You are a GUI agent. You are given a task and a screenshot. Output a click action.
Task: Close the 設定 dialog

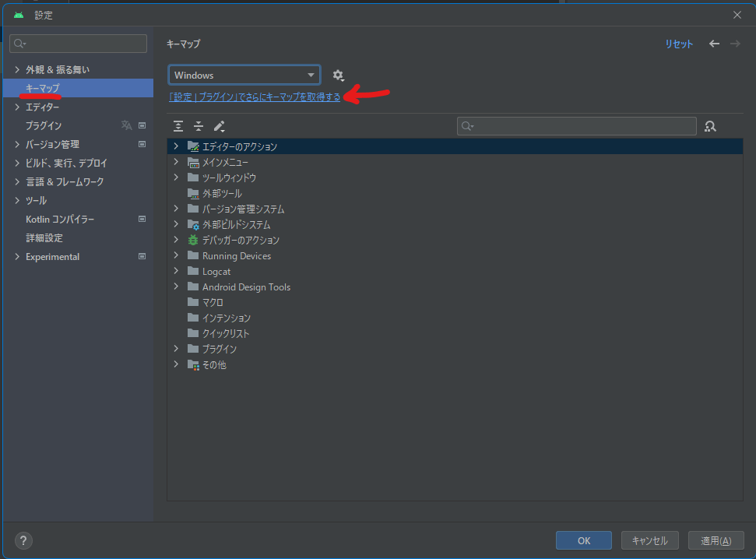point(737,15)
